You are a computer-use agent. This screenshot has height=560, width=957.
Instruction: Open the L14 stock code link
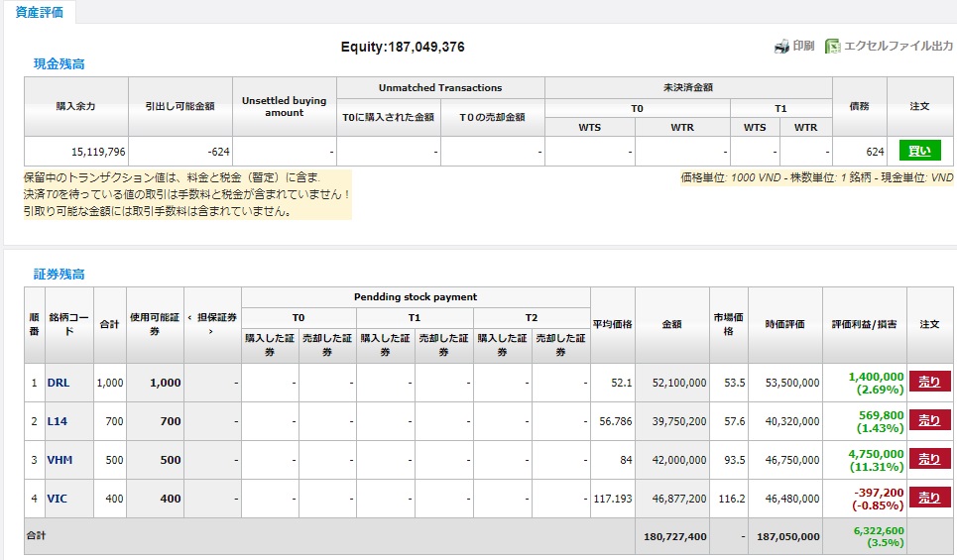(x=58, y=421)
